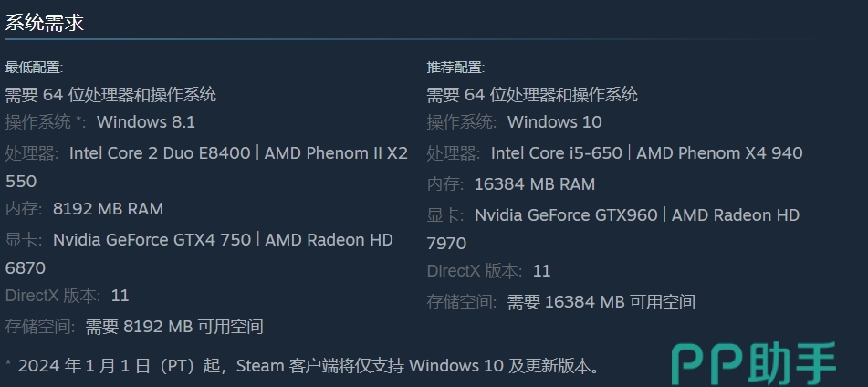This screenshot has height=387, width=868.
Task: Click the 系统需求 section heading
Action: click(x=45, y=23)
